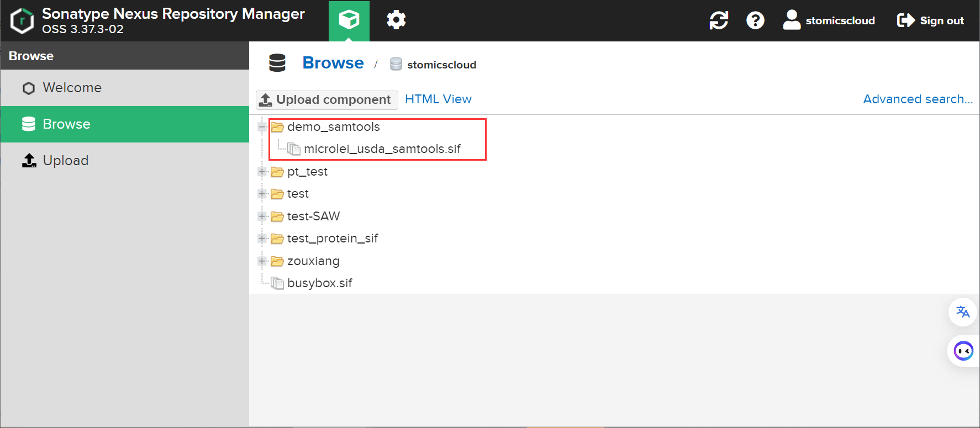This screenshot has height=428, width=980.
Task: Select the busybox.sif file
Action: (x=319, y=283)
